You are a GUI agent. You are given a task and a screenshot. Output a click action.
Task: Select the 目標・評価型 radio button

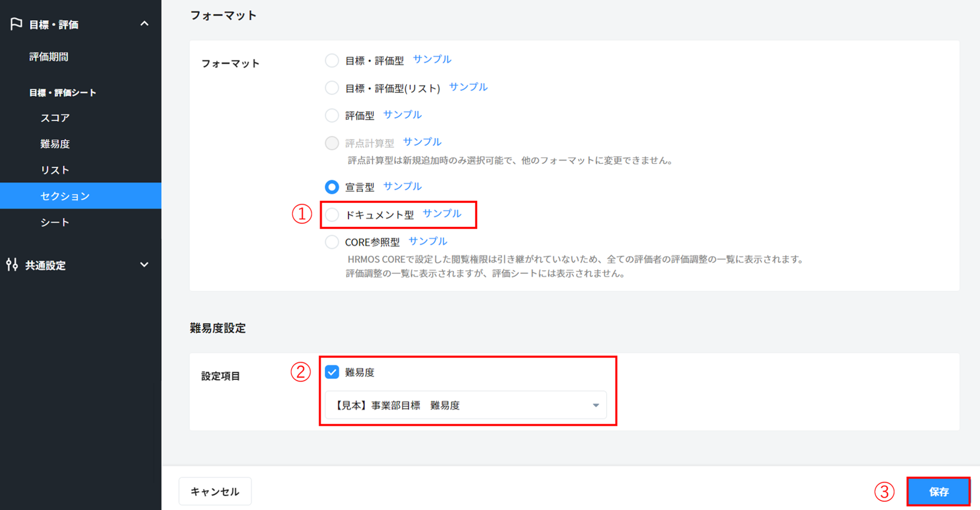[x=332, y=61]
